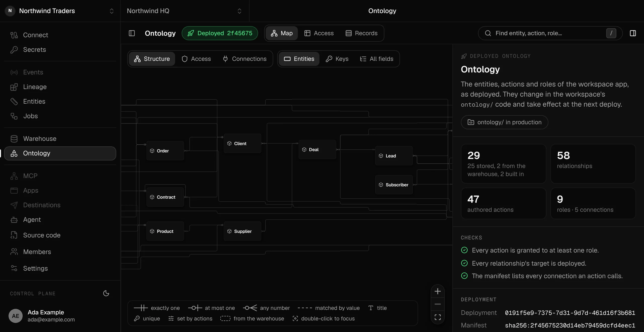
Task: Select the Lead entity node
Action: [x=394, y=156]
